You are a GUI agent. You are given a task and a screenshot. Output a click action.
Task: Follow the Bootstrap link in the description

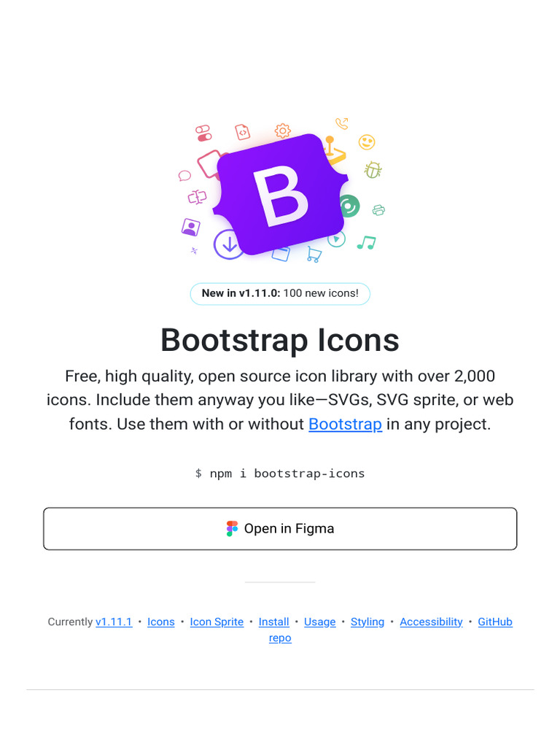[345, 424]
